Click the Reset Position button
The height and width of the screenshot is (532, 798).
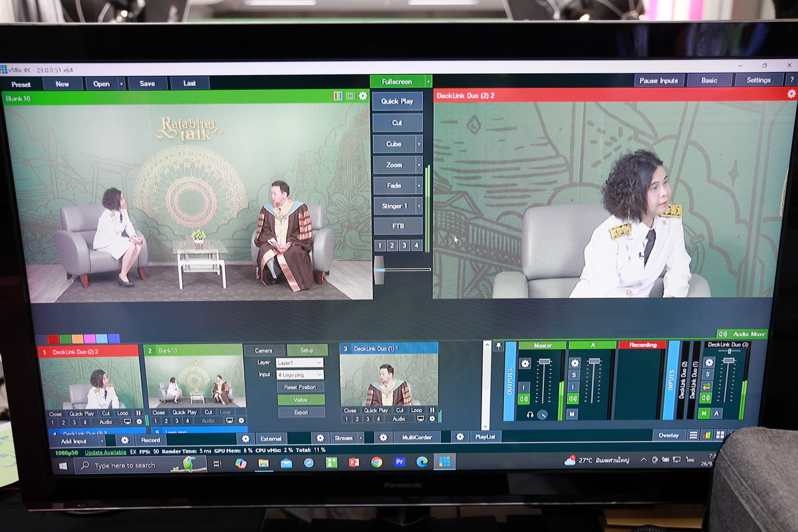pyautogui.click(x=301, y=387)
